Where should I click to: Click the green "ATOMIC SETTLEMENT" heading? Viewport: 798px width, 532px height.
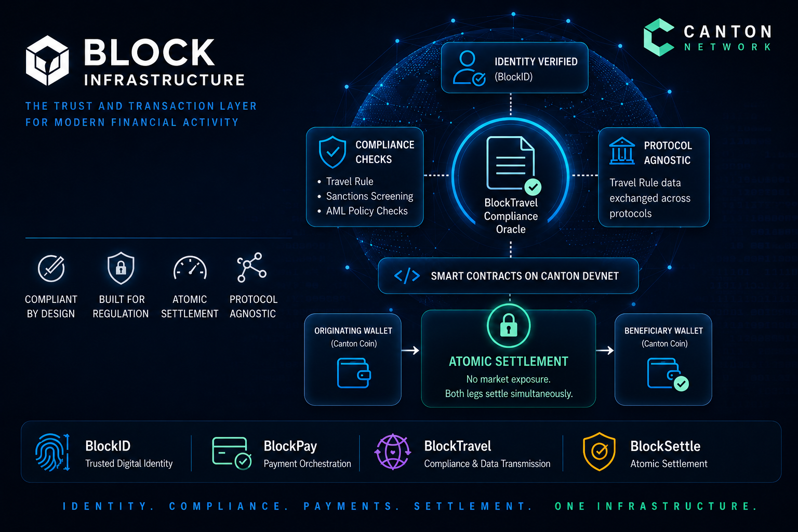(509, 362)
